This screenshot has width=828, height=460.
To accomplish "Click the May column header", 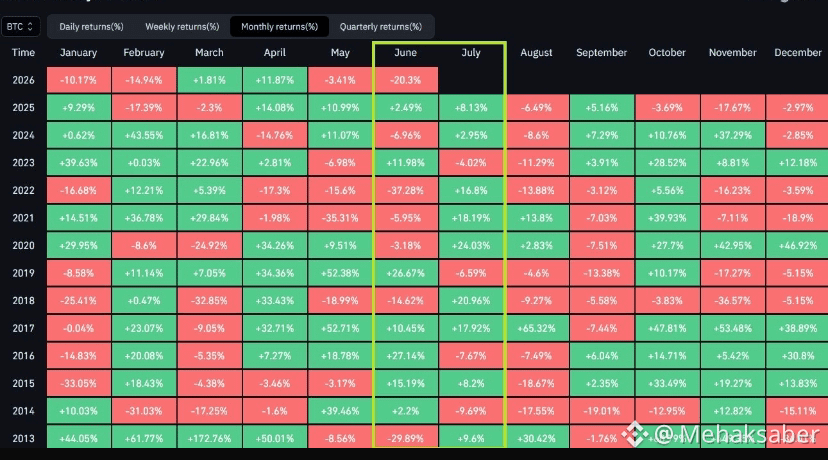I will [340, 53].
